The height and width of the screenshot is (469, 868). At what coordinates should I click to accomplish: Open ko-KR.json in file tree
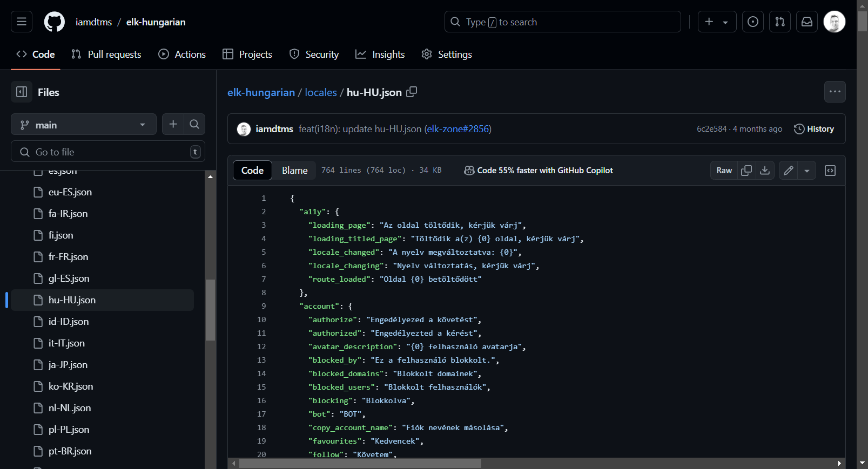[103, 386]
